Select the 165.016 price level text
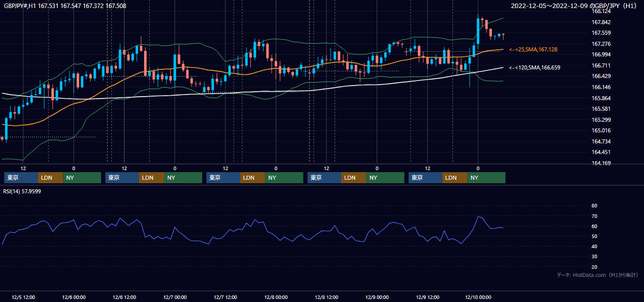644x302 pixels. (x=601, y=130)
